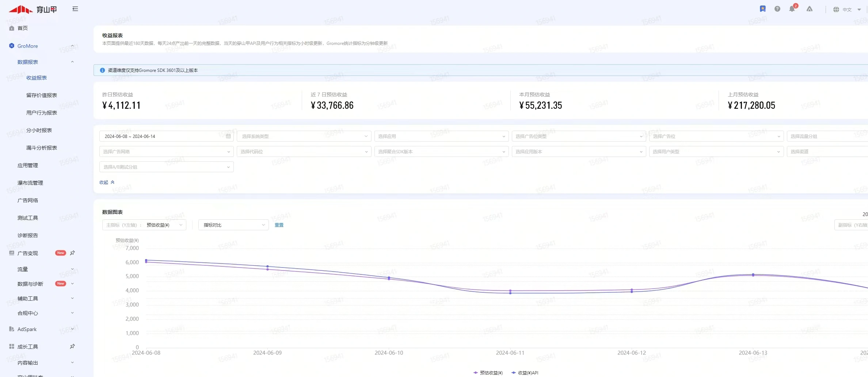Click the 成长工具 grid icon

[12, 346]
